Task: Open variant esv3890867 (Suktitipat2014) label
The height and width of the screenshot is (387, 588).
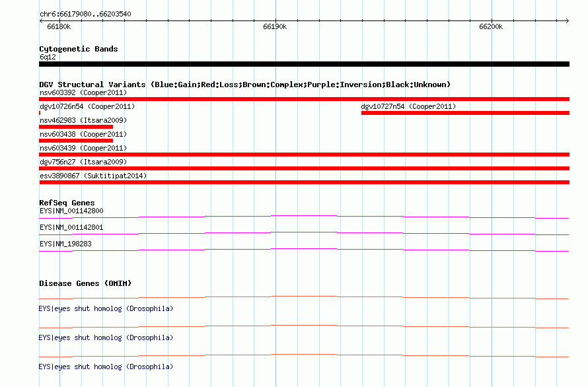Action: pos(93,176)
